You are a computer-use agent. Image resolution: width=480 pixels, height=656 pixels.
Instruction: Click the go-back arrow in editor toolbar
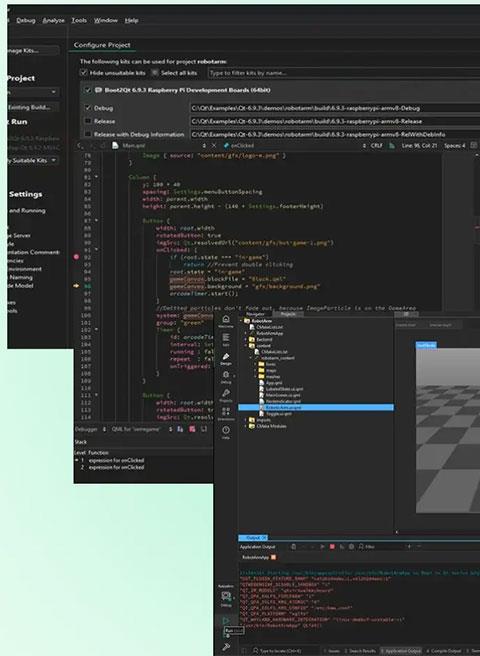coord(80,146)
